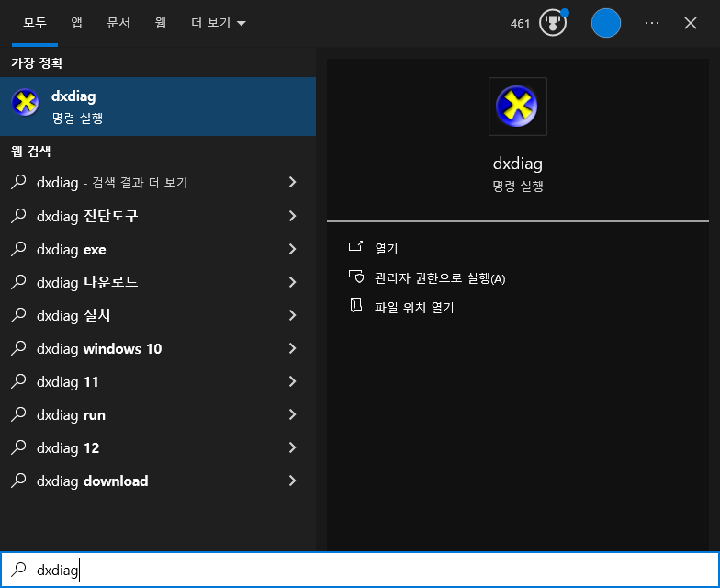Expand arrow for 'dxdiag run' suggestion
The width and height of the screenshot is (720, 588).
click(292, 413)
